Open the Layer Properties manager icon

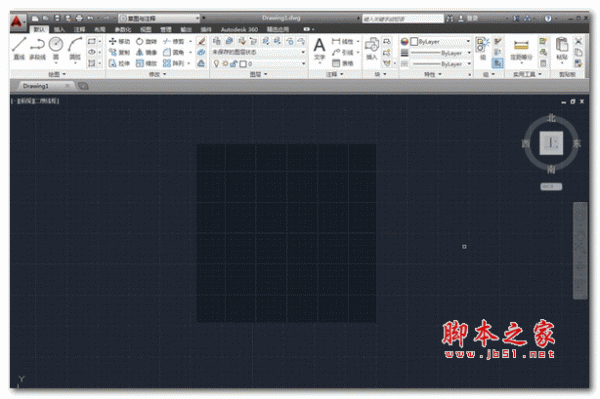coord(217,41)
